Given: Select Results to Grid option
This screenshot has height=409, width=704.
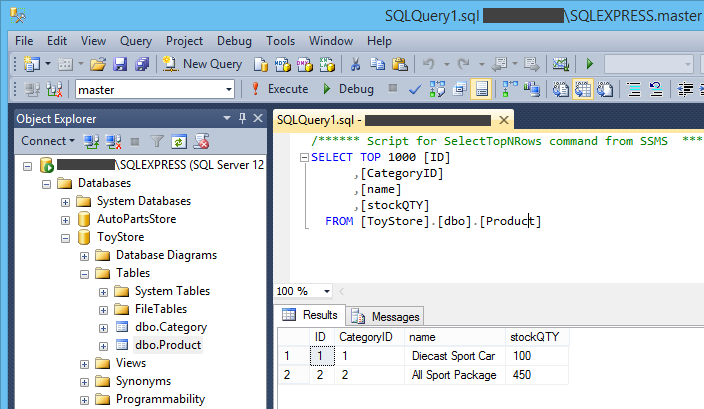Looking at the screenshot, I should pos(582,89).
